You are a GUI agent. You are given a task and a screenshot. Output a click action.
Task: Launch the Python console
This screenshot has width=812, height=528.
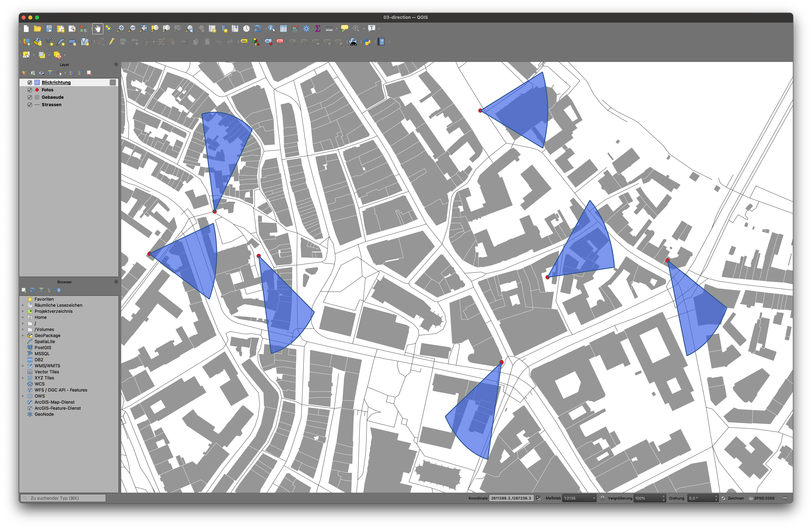tap(368, 42)
